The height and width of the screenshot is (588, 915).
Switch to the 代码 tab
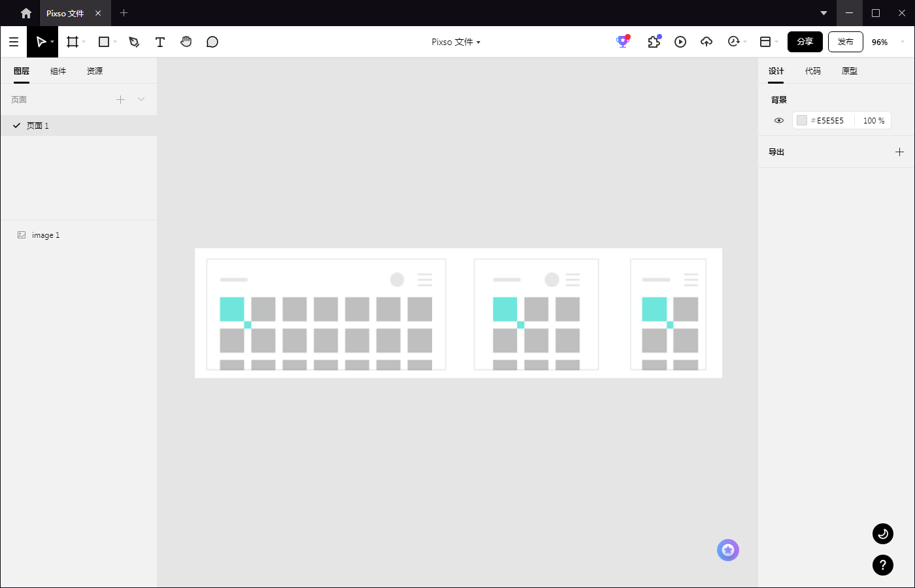coord(813,71)
